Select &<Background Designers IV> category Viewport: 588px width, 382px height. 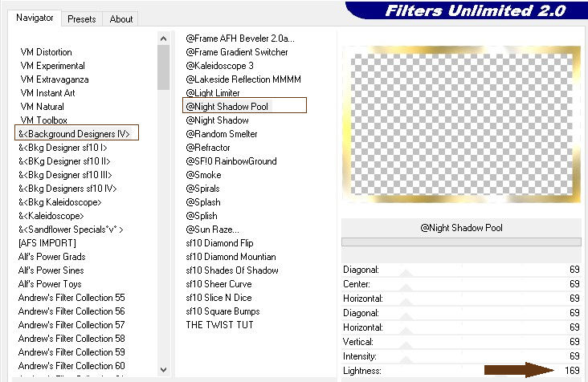point(76,134)
